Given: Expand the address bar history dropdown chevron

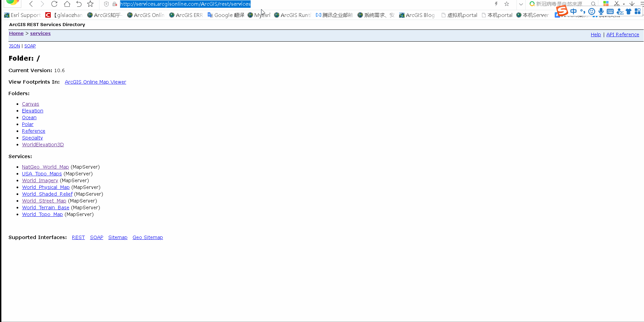Looking at the screenshot, I should [521, 4].
